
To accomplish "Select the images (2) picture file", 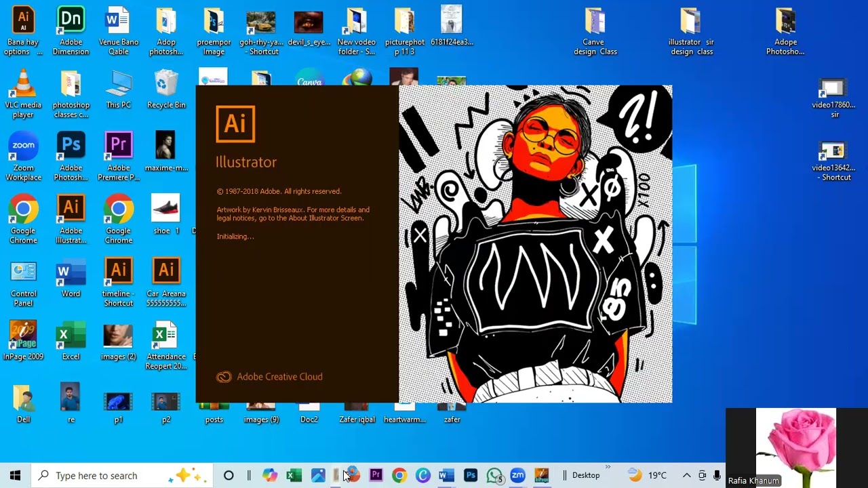I will pos(118,341).
